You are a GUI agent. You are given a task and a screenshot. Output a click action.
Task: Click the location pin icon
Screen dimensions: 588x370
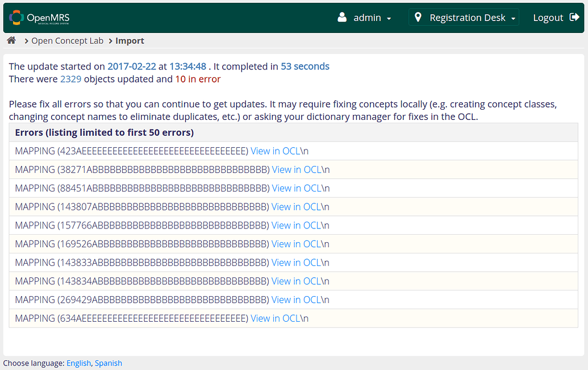[418, 17]
